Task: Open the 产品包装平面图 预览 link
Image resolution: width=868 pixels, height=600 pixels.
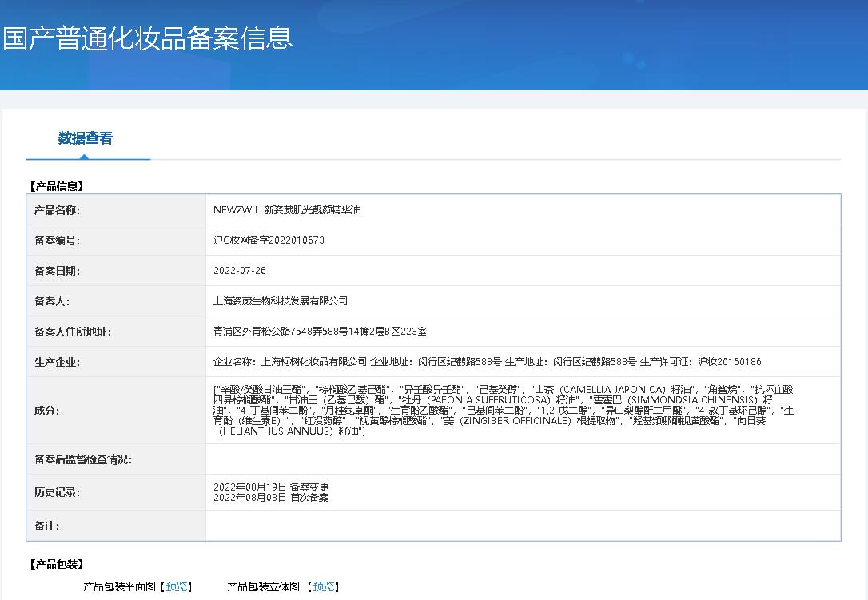Action: (177, 586)
